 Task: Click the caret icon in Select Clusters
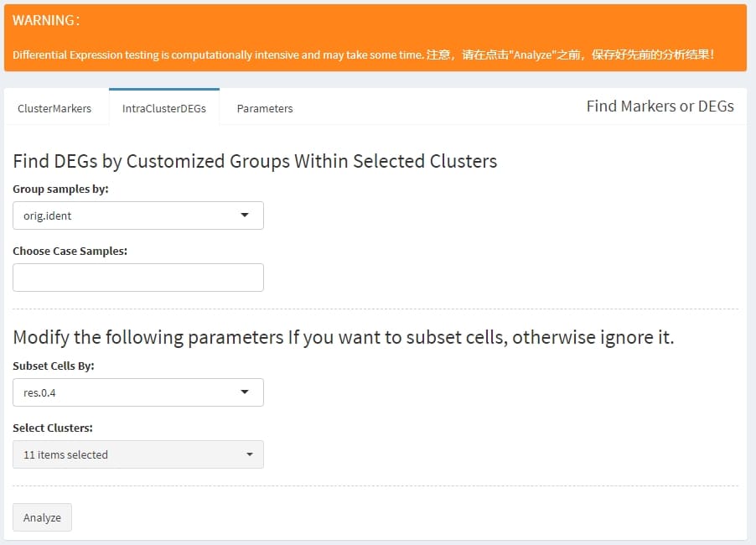point(249,454)
